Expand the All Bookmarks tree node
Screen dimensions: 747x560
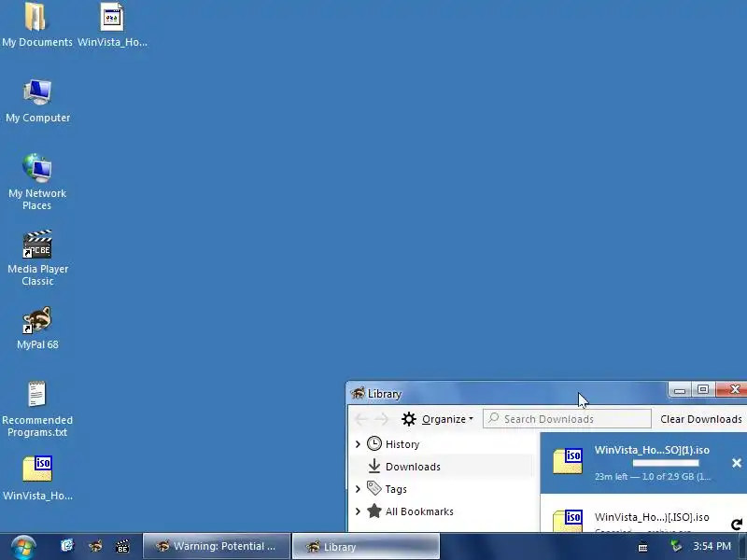click(358, 511)
